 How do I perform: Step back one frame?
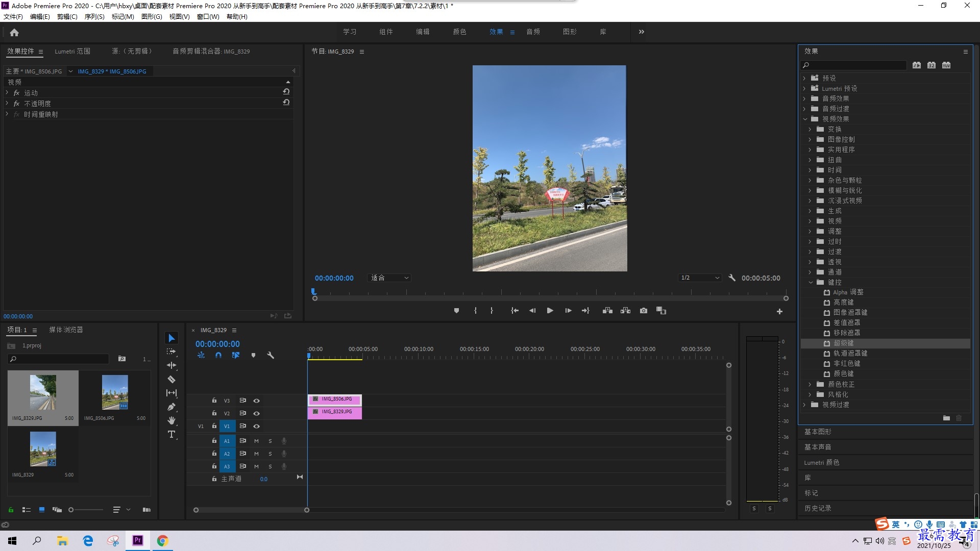pyautogui.click(x=532, y=311)
